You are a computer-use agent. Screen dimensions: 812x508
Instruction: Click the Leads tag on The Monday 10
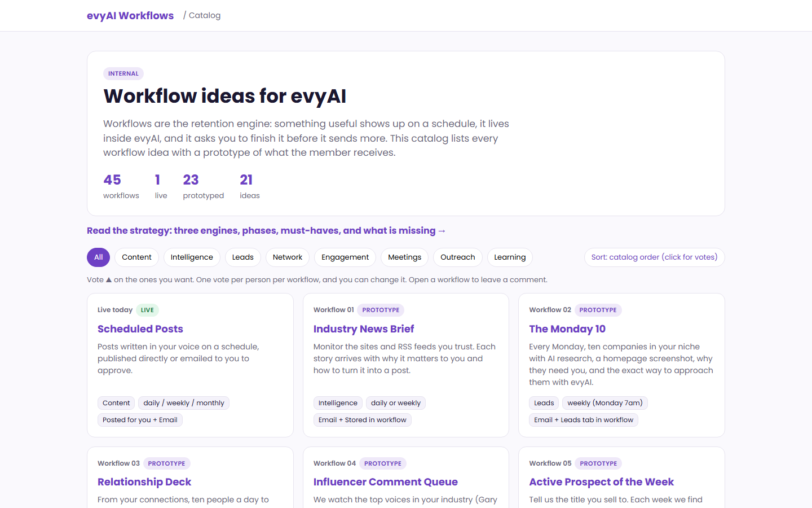tap(544, 403)
